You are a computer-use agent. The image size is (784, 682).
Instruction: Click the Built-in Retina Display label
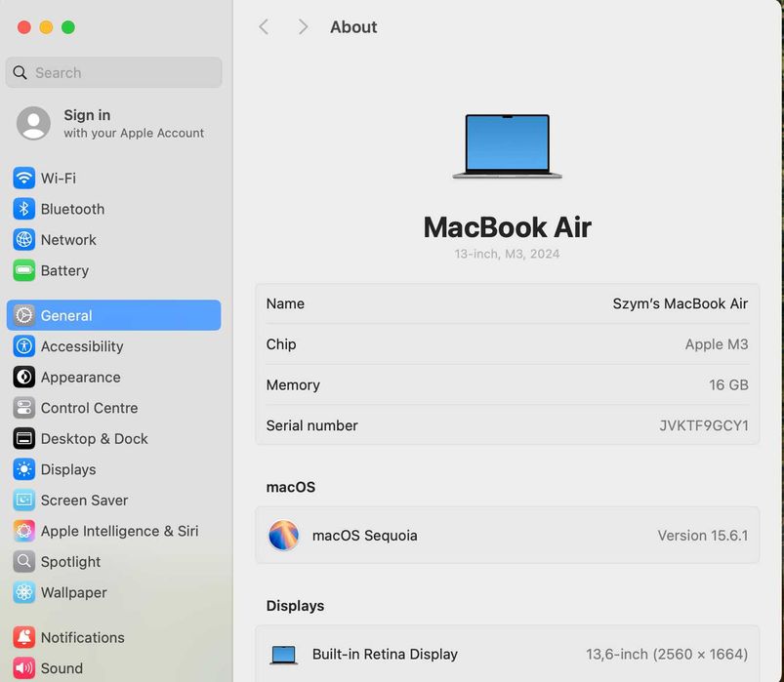[x=385, y=654]
